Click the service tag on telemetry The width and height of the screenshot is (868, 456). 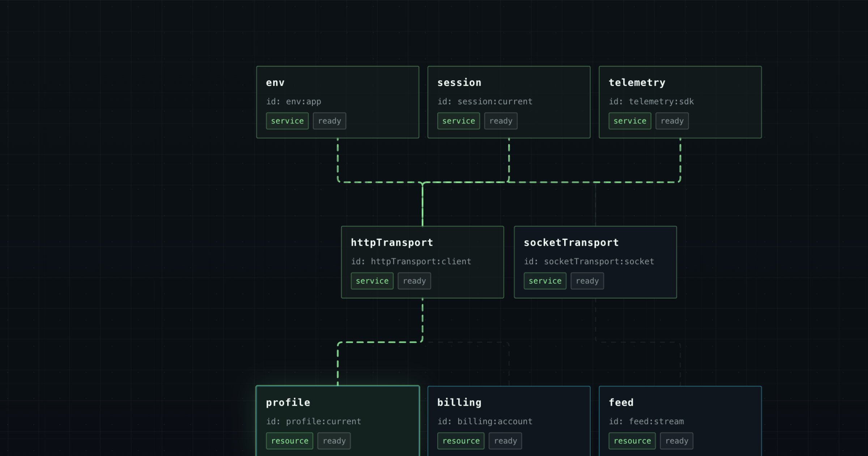click(630, 121)
